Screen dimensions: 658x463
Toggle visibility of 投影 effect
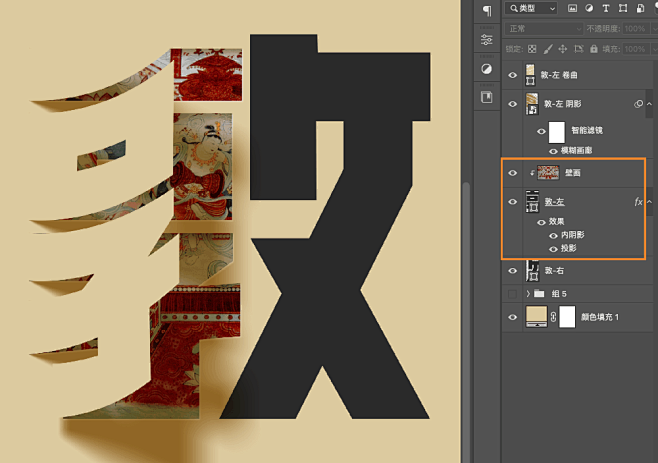pyautogui.click(x=554, y=249)
